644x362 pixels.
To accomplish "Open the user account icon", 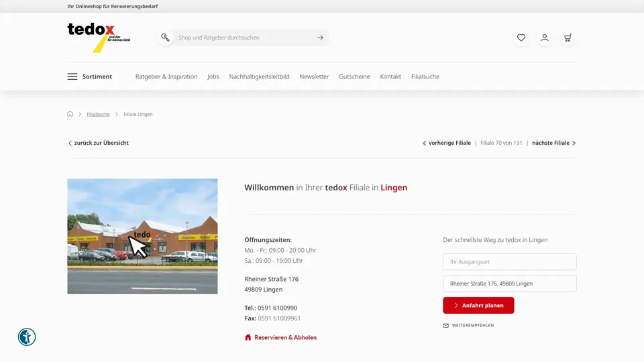I will point(545,38).
